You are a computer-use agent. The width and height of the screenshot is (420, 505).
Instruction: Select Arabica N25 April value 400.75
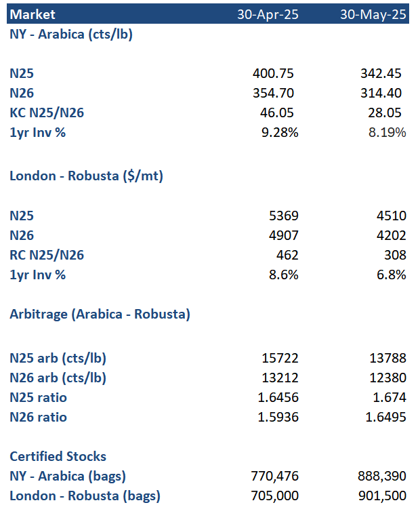tap(273, 73)
